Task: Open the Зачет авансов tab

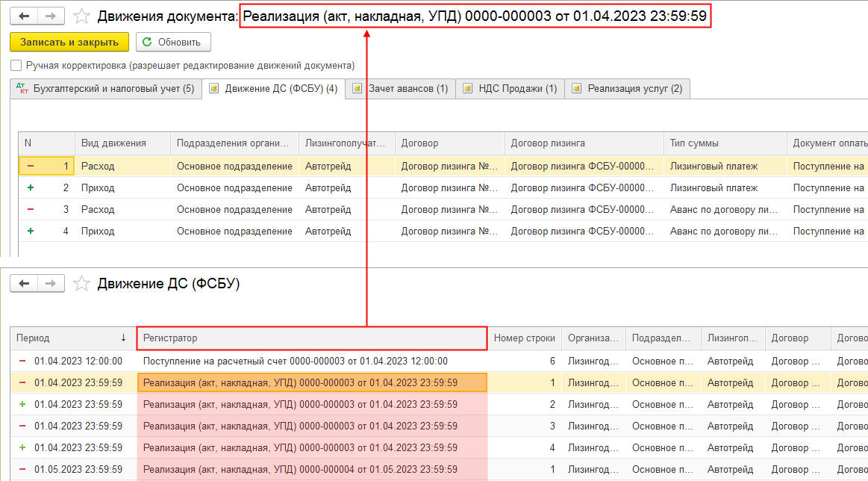Action: pos(400,89)
